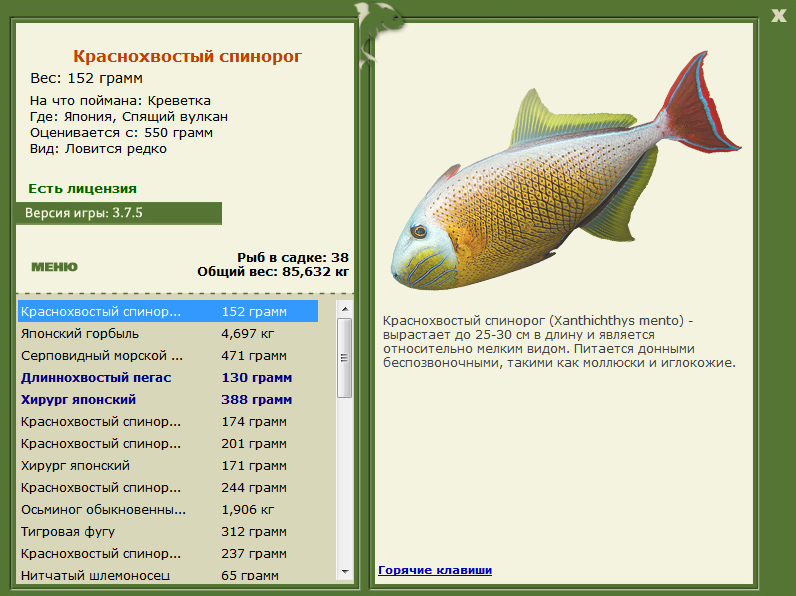Click the Рыб в садке: 38 counter
This screenshot has width=796, height=596.
click(x=293, y=257)
